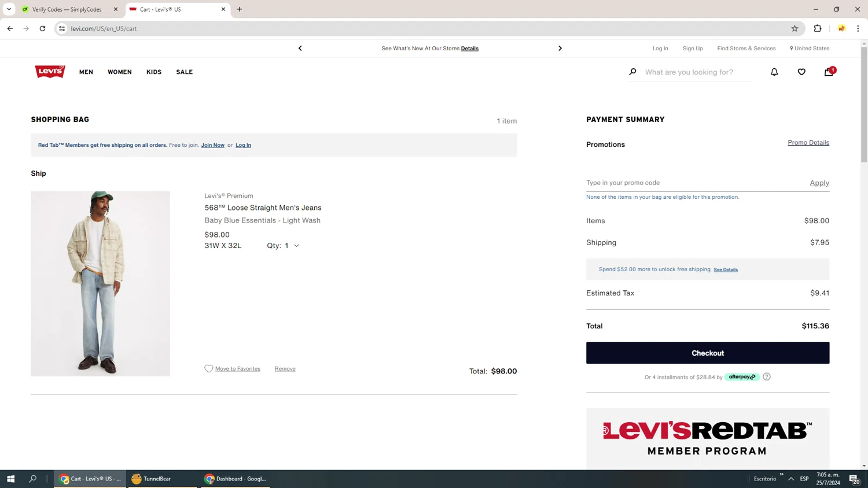Click the browser address bar
The image size is (868, 488).
428,28
